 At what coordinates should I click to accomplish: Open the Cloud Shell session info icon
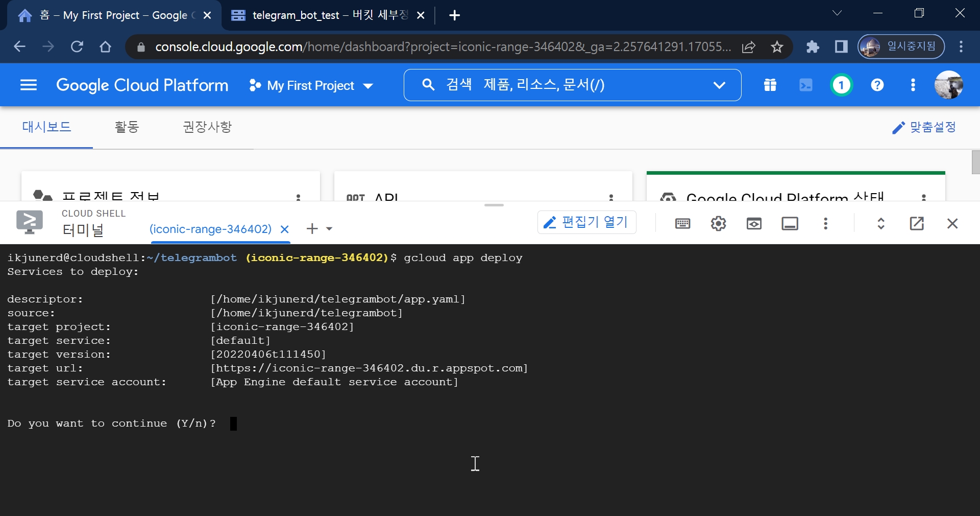(x=790, y=223)
